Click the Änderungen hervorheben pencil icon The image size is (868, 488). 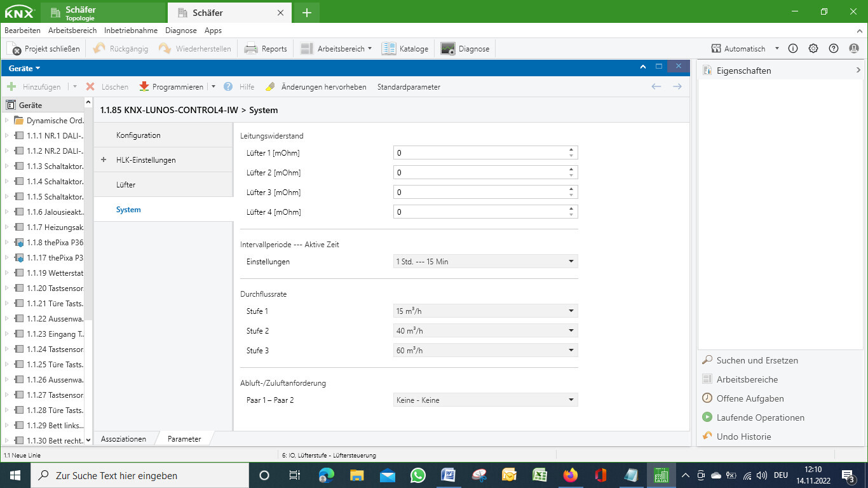coord(269,86)
